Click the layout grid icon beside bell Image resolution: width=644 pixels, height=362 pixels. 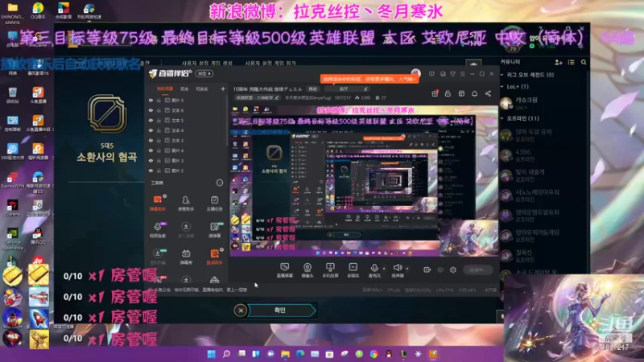[461, 93]
